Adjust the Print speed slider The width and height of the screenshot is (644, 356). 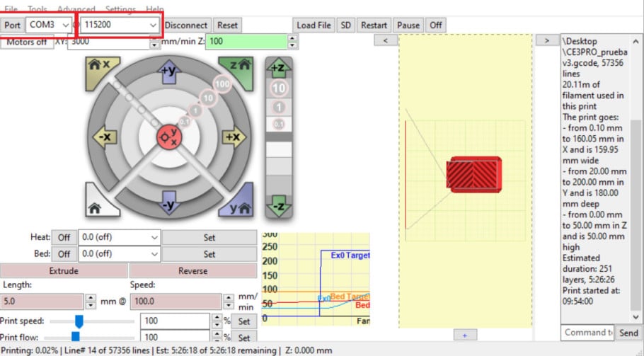79,321
